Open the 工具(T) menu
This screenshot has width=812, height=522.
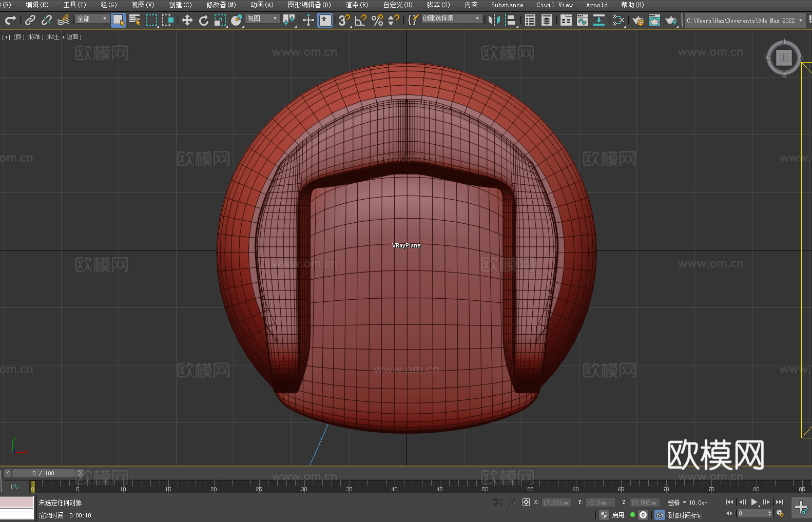[x=75, y=5]
